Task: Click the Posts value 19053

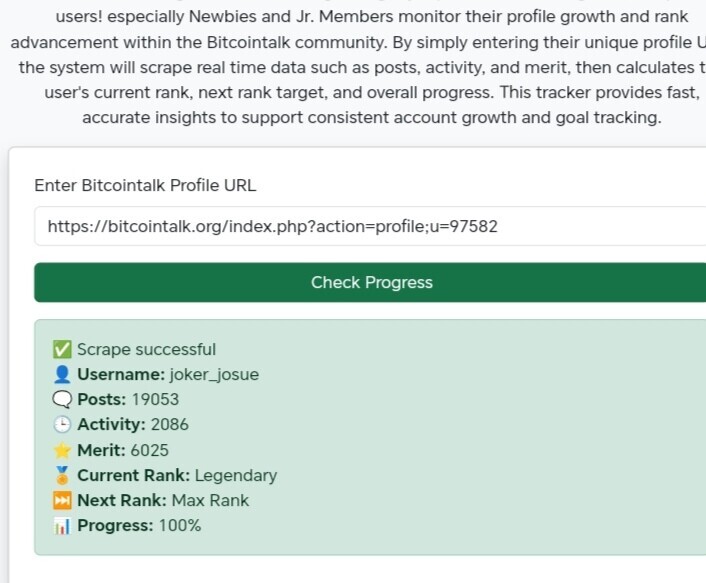Action: (155, 399)
